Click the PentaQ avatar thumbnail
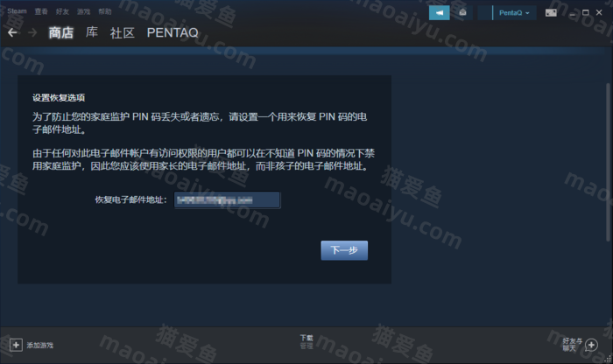Image resolution: width=613 pixels, height=364 pixels. pyautogui.click(x=484, y=13)
